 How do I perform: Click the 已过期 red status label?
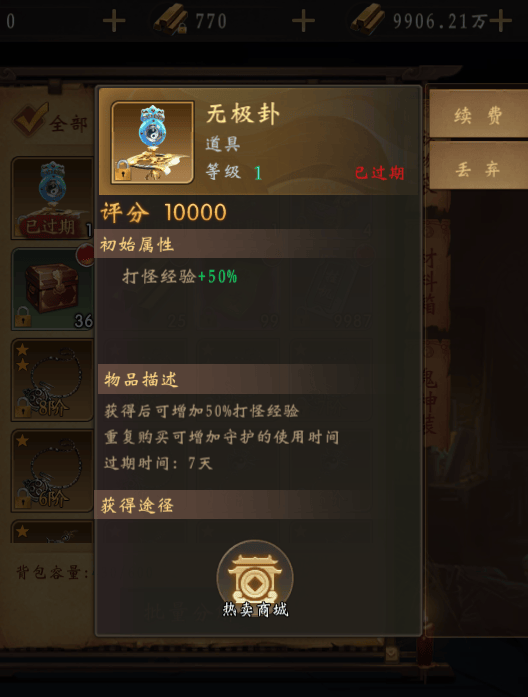click(380, 173)
